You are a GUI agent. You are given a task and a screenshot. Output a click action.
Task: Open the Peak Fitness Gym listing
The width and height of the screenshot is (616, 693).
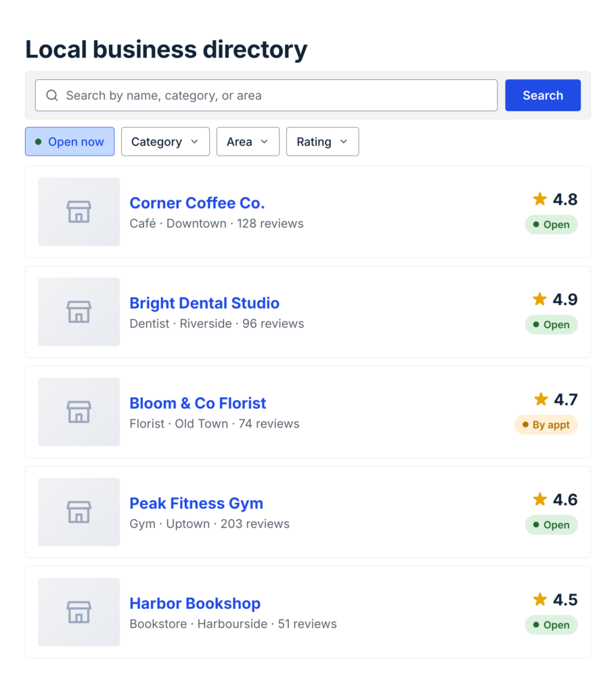[196, 503]
